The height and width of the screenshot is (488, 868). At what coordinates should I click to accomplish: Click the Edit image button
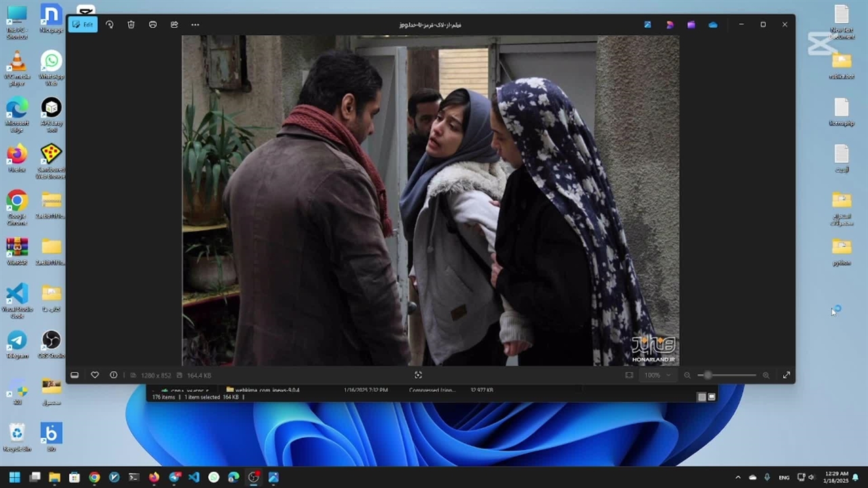coord(83,24)
